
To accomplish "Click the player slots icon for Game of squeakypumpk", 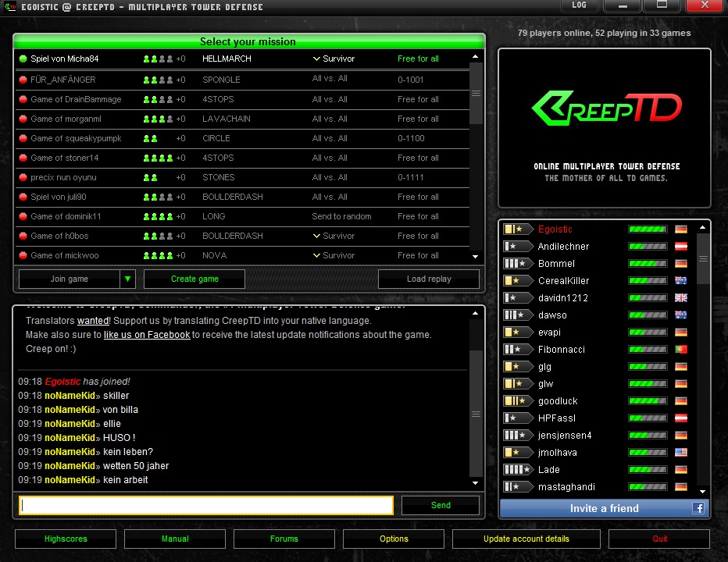I will [151, 139].
